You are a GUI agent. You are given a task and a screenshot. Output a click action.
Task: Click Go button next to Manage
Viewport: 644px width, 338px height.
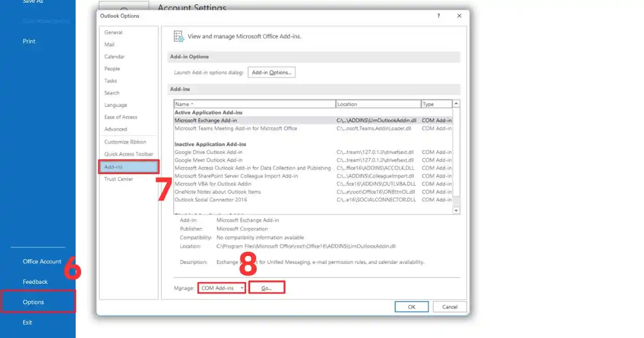coord(267,288)
